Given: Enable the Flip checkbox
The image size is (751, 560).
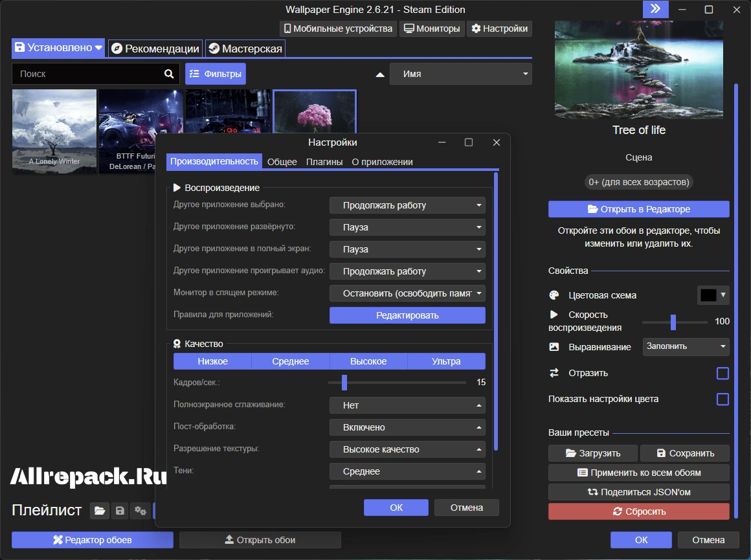Looking at the screenshot, I should [723, 373].
